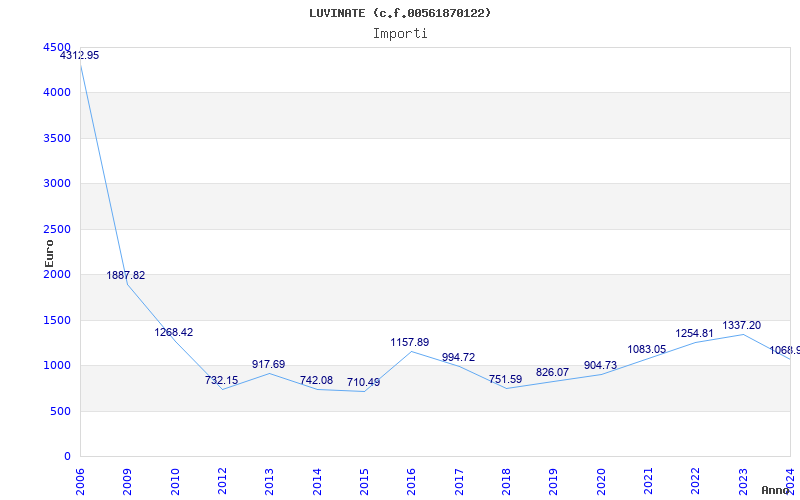
Task: Click the data label 710.49
Action: click(x=363, y=382)
